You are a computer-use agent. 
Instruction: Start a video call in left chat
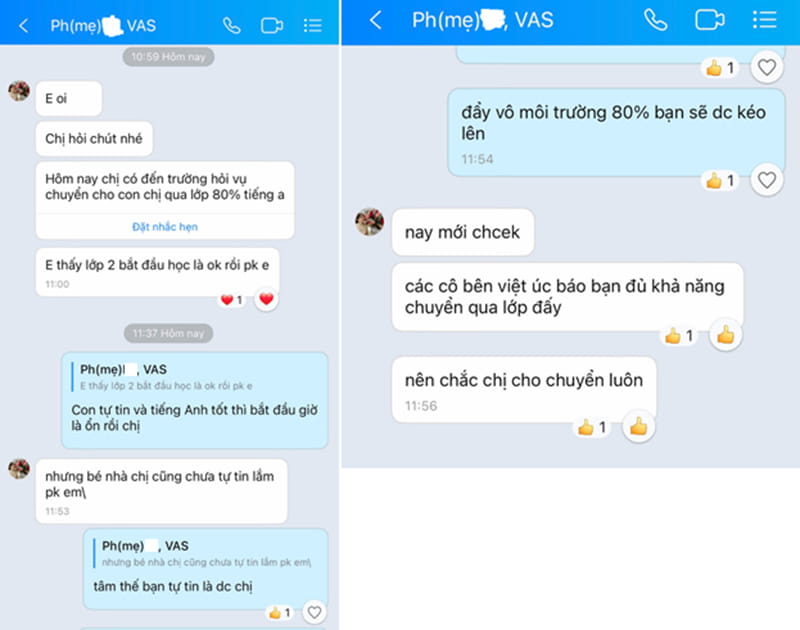[272, 26]
